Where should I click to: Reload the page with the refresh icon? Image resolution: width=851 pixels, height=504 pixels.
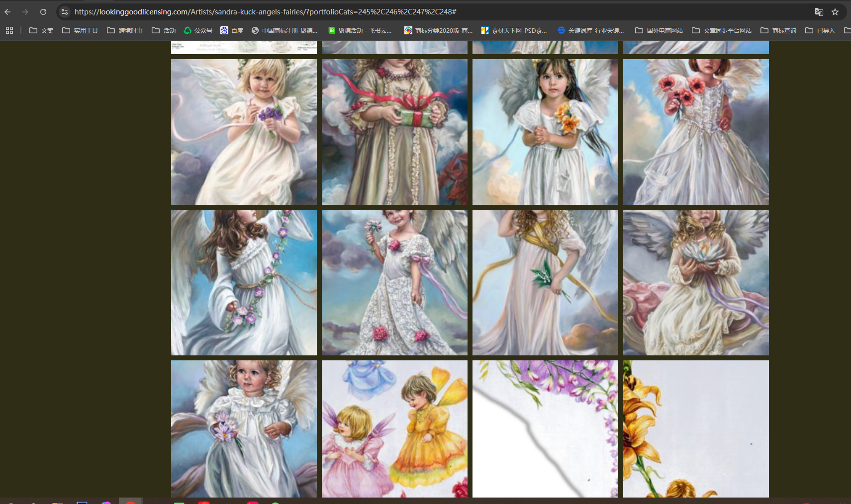pos(43,12)
